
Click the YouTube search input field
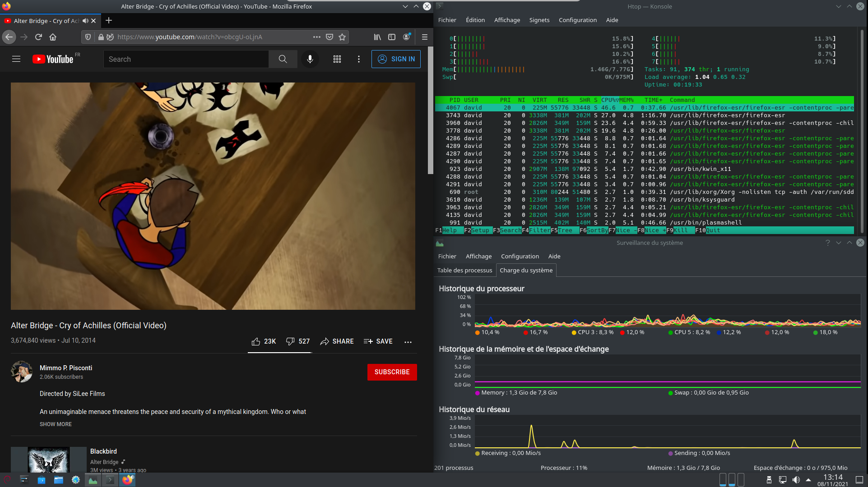[186, 59]
